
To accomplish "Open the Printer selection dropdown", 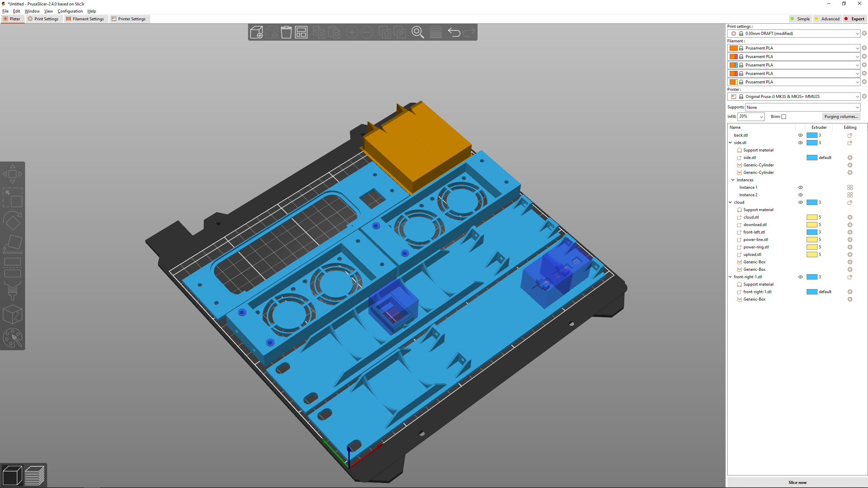I will [793, 97].
